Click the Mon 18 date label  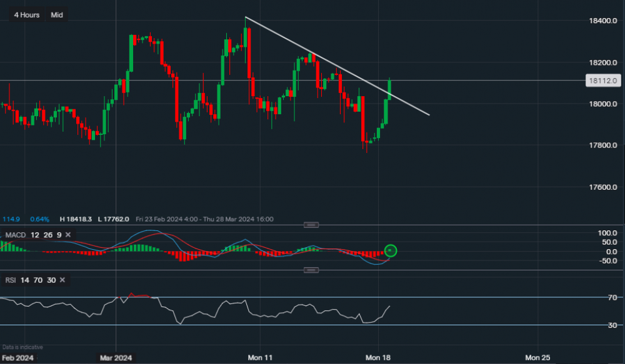pyautogui.click(x=377, y=358)
